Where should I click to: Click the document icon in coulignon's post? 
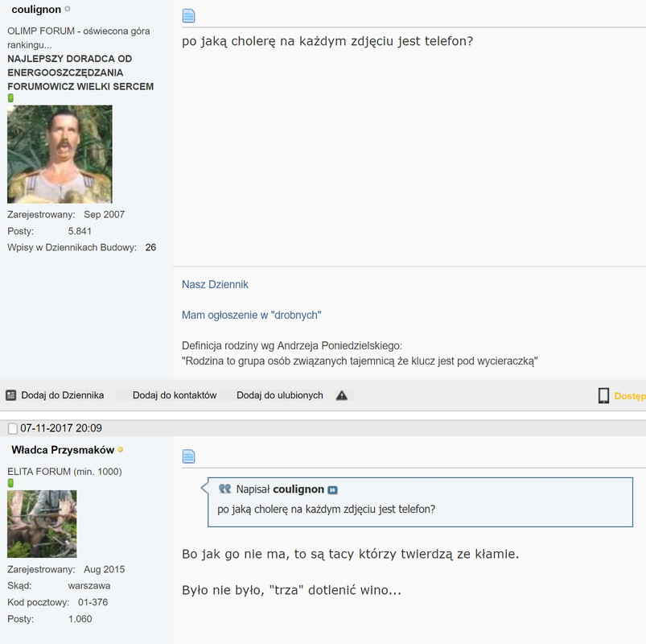click(x=189, y=15)
